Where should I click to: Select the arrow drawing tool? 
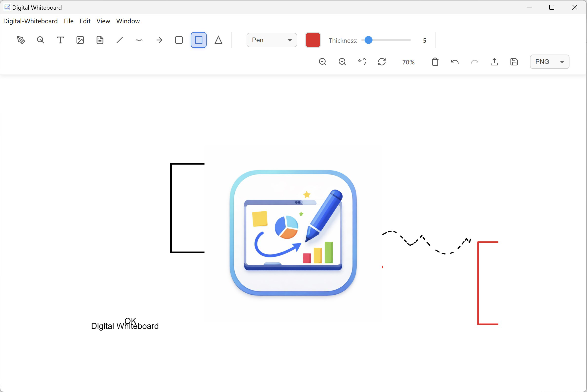(x=159, y=40)
